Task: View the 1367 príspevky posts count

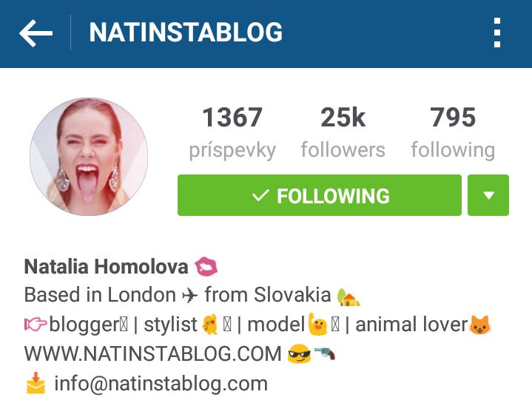Action: (x=232, y=132)
